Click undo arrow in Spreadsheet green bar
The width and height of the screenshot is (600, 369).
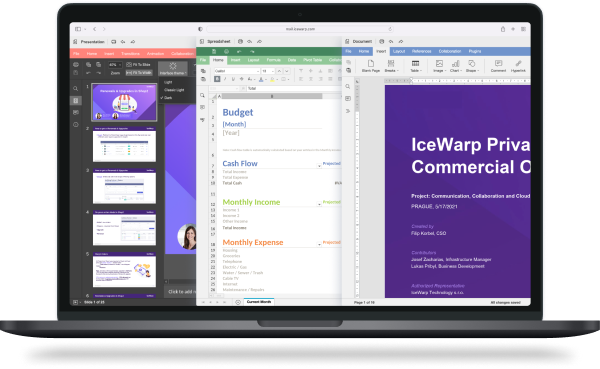[x=239, y=51]
